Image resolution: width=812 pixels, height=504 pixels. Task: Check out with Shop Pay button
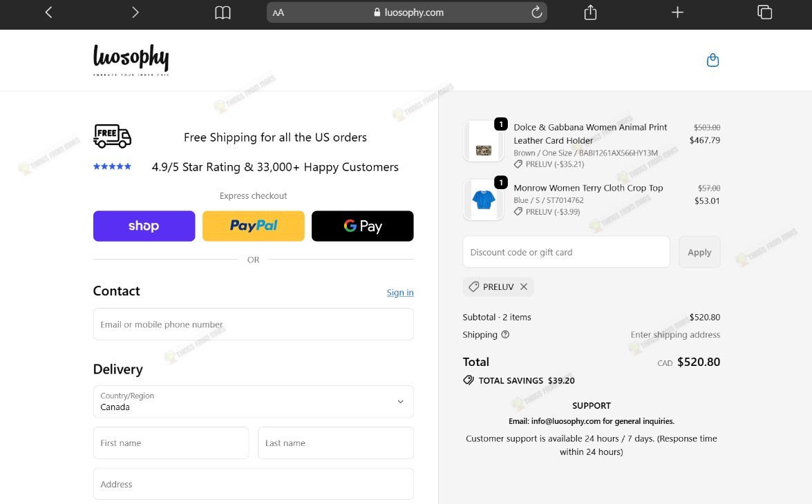(x=144, y=226)
